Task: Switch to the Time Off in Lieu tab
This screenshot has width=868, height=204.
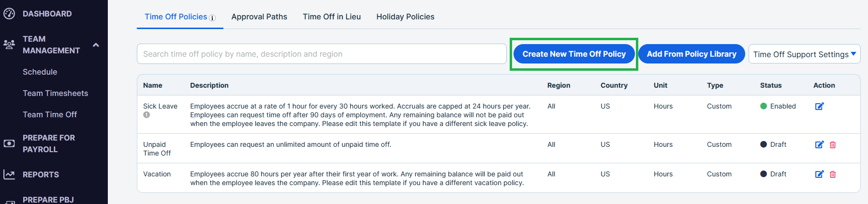Action: click(x=332, y=16)
